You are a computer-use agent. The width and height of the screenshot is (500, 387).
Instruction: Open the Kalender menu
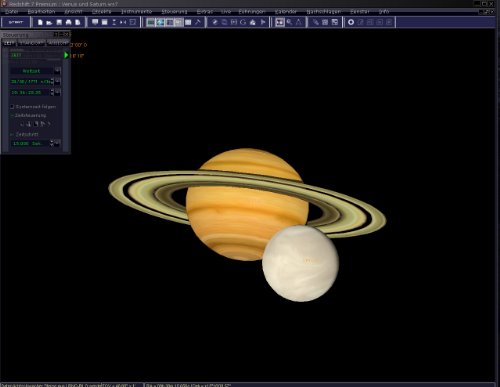(286, 12)
